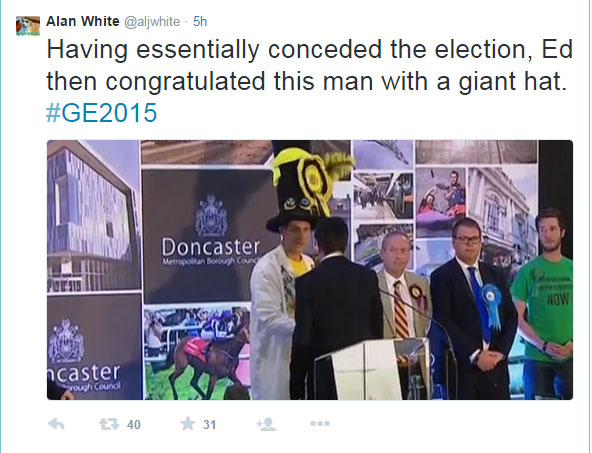The width and height of the screenshot is (592, 453).
Task: Click the tweet text about giant hat
Action: point(309,65)
